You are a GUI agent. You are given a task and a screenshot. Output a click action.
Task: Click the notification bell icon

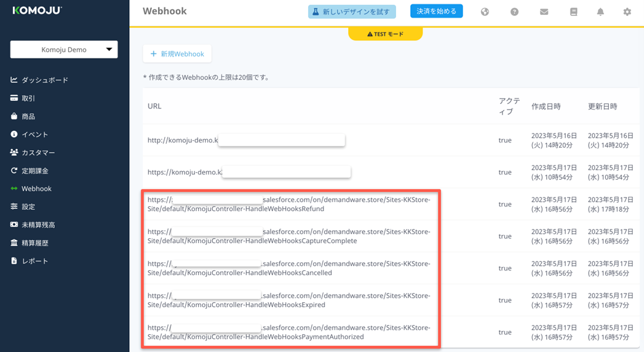[x=600, y=12]
